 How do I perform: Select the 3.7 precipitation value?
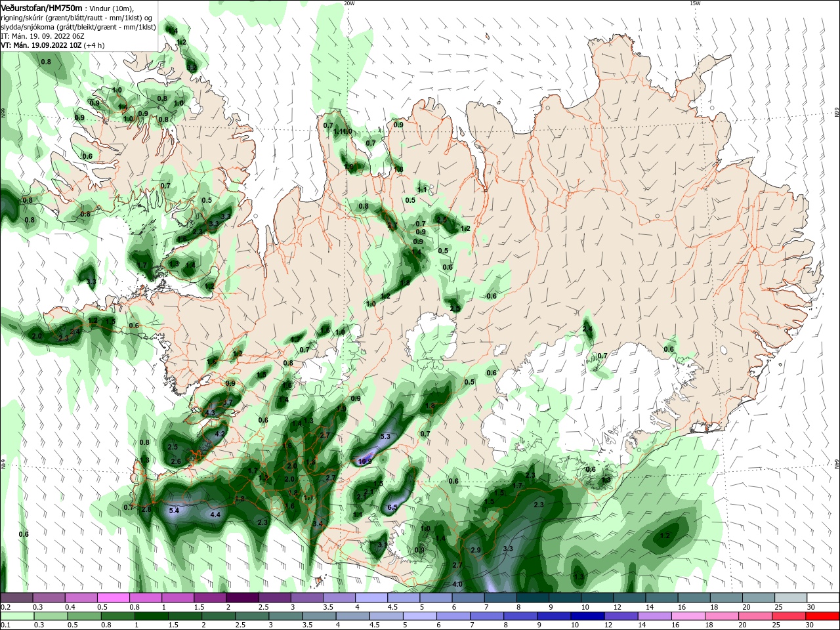click(x=228, y=402)
